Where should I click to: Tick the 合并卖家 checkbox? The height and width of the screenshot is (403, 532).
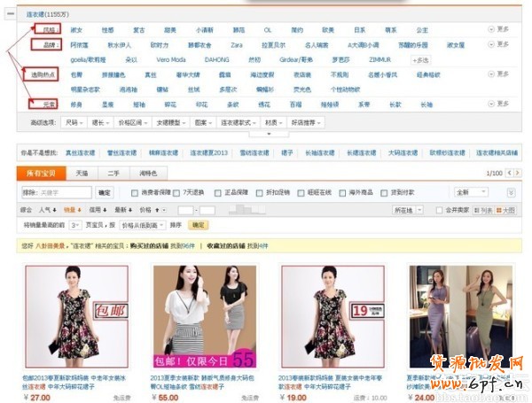pos(440,211)
